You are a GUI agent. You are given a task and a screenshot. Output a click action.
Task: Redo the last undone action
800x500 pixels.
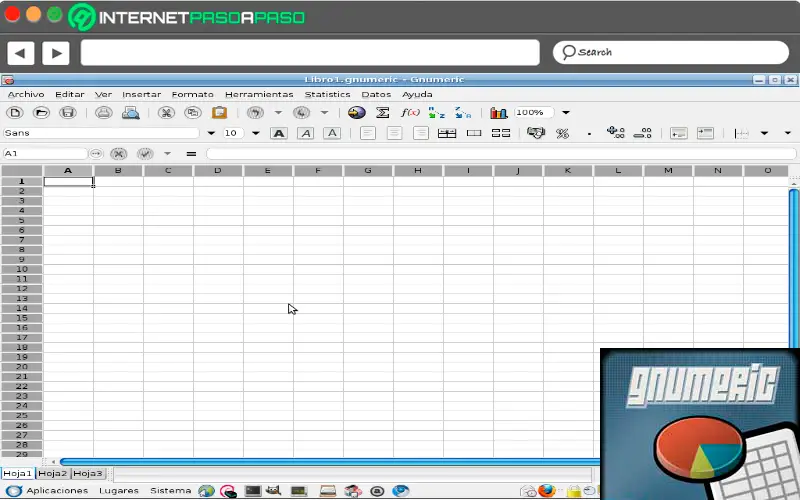point(302,113)
